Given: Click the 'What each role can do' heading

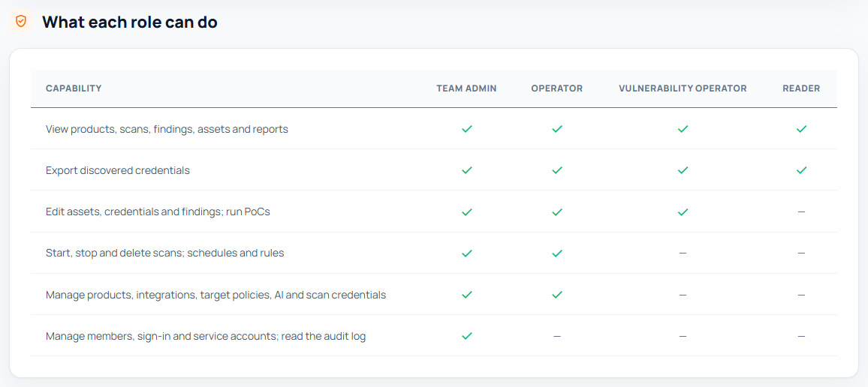Looking at the screenshot, I should click(130, 22).
